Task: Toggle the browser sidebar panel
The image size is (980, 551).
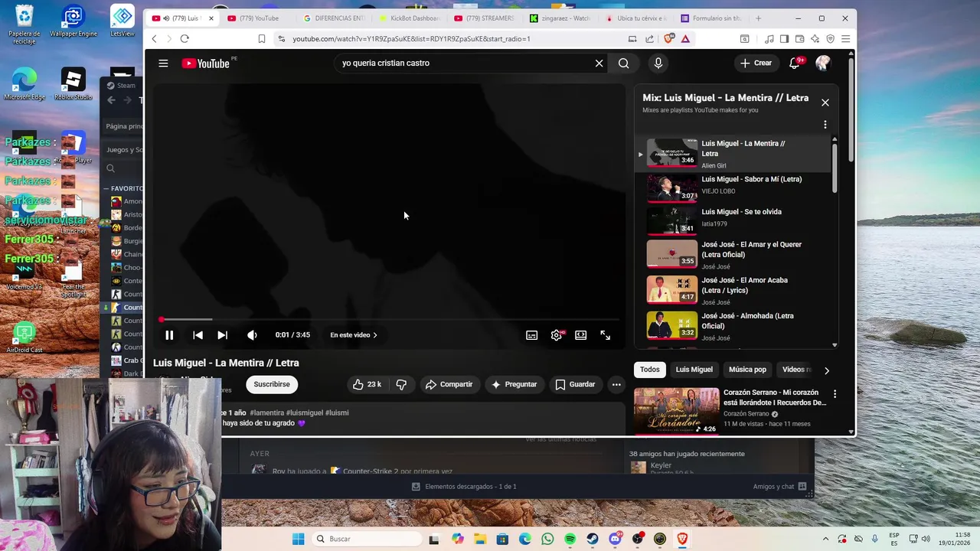Action: pyautogui.click(x=784, y=39)
